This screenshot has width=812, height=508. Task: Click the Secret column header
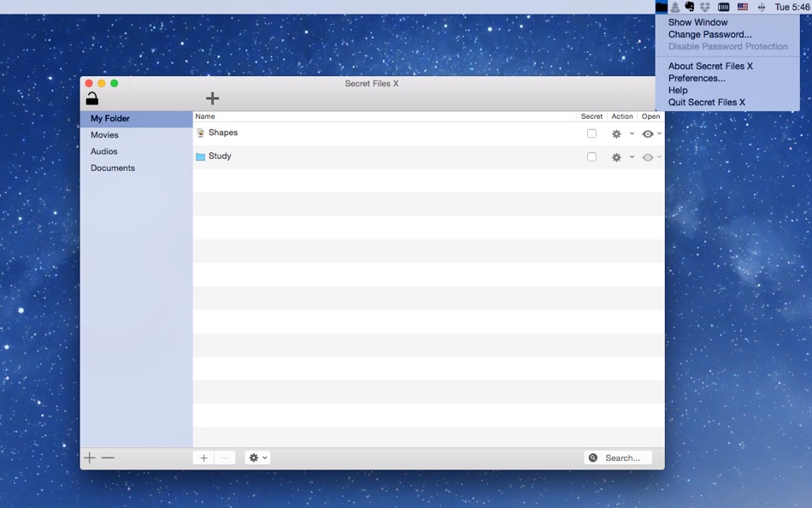click(x=592, y=116)
